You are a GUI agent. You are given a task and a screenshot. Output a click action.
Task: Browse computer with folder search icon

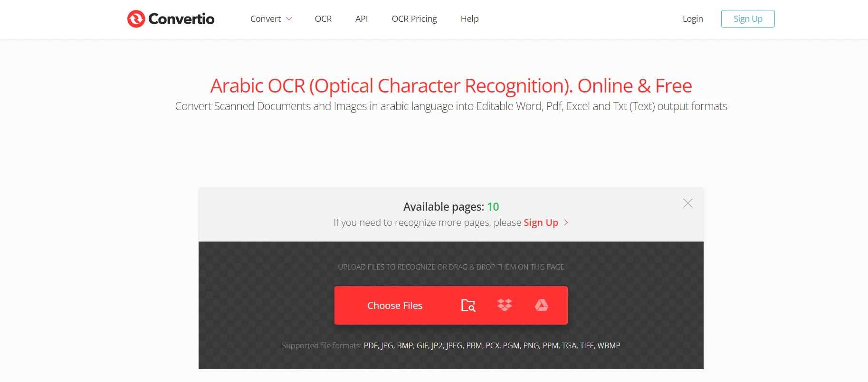[x=468, y=306]
